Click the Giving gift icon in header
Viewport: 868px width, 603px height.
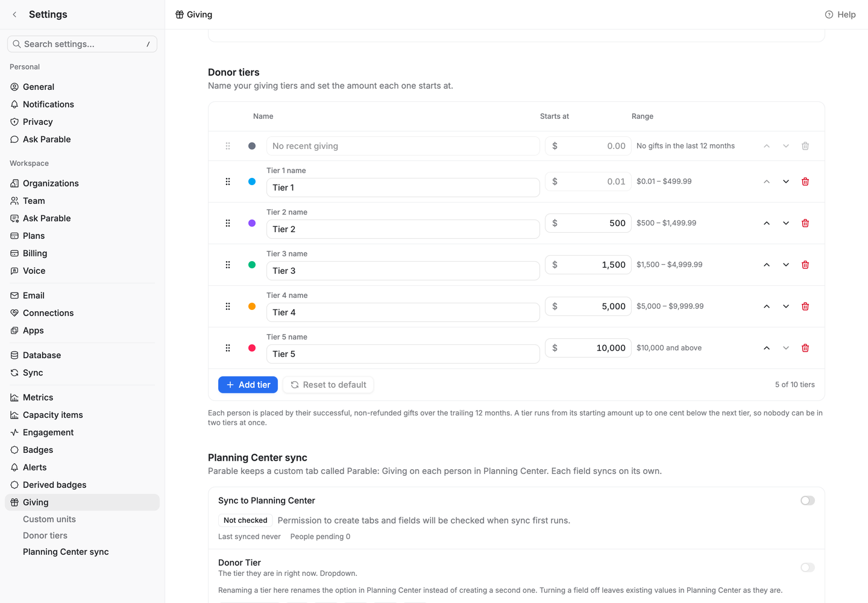(x=180, y=14)
